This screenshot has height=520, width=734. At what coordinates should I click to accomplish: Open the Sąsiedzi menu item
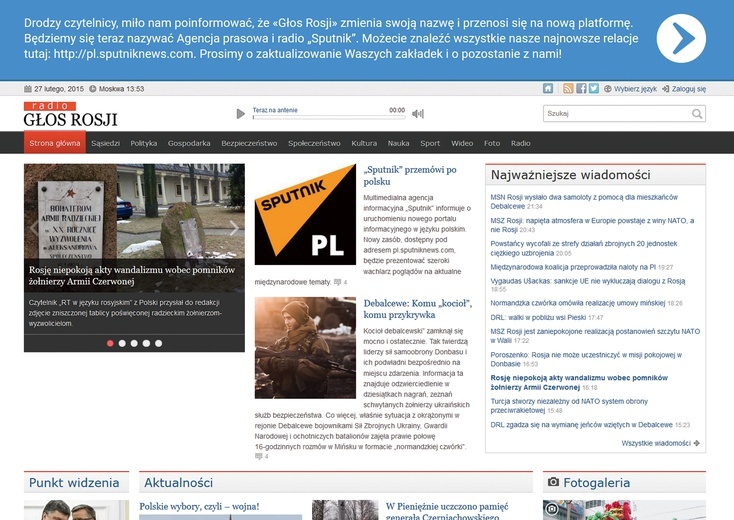pos(105,143)
